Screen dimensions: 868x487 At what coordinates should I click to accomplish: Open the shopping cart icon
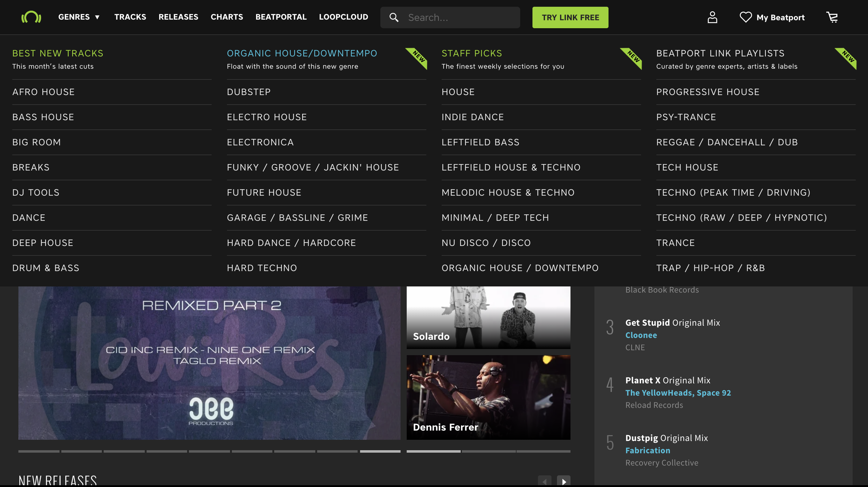point(832,17)
